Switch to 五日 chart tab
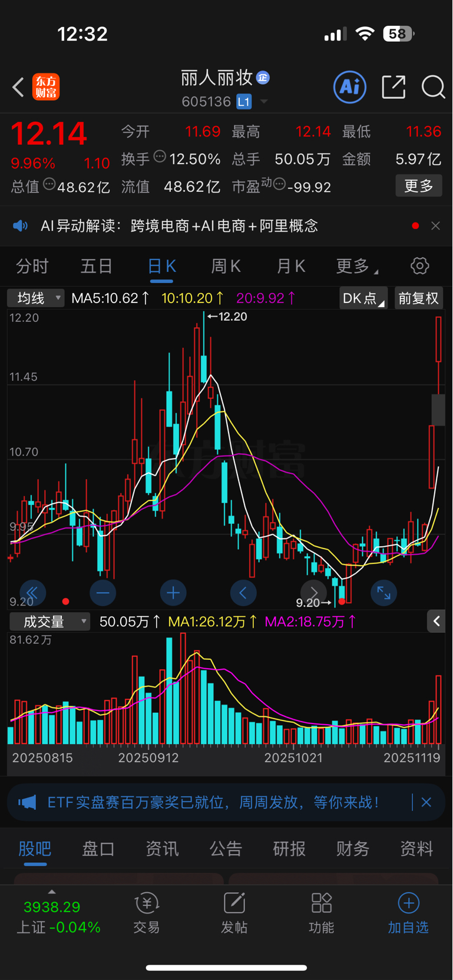The image size is (453, 980). click(x=97, y=267)
